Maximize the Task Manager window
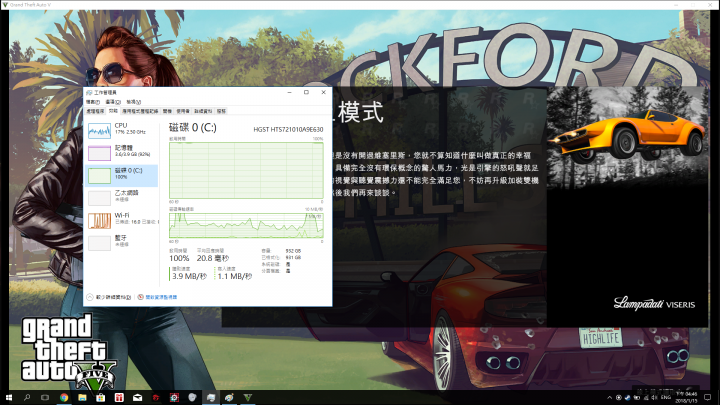720x405 pixels. (x=306, y=92)
